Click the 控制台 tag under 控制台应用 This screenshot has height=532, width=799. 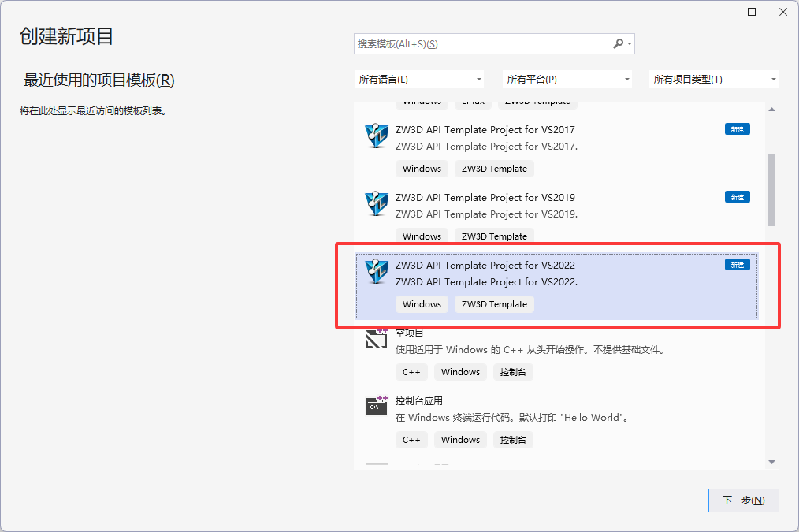[513, 440]
